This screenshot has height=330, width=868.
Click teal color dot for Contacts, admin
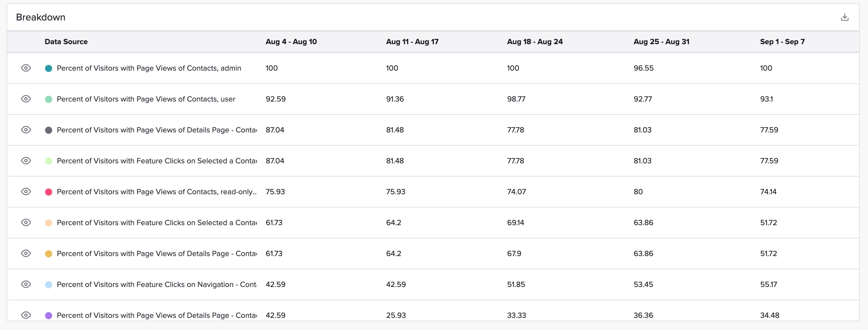[49, 68]
